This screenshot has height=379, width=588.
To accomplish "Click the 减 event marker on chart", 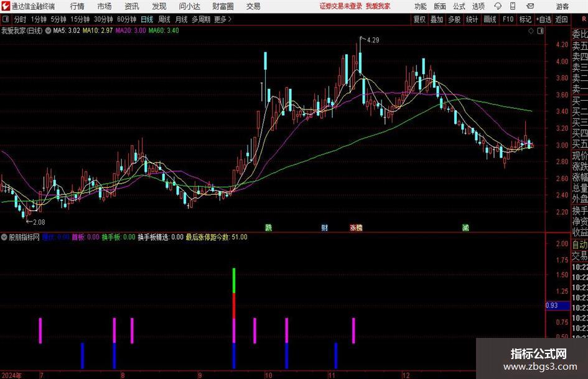I will [x=465, y=227].
